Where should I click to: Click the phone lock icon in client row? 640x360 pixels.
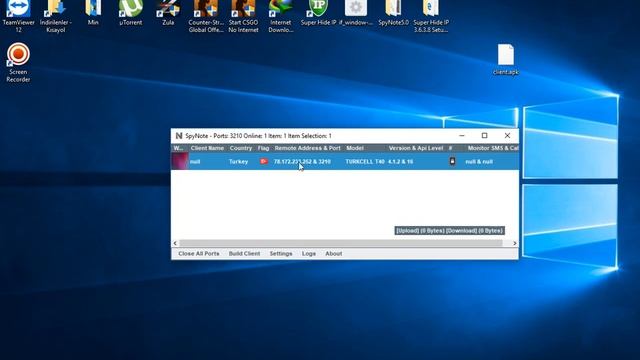(452, 161)
